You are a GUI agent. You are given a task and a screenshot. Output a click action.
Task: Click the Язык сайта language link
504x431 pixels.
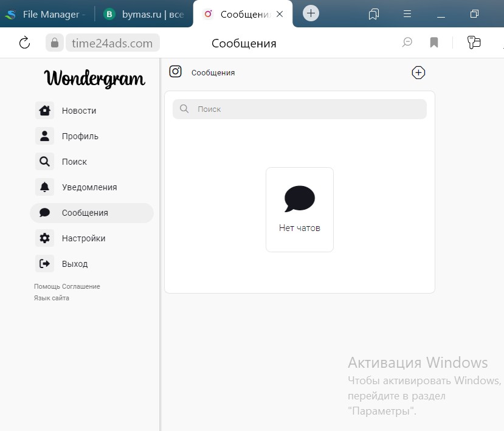click(x=52, y=298)
